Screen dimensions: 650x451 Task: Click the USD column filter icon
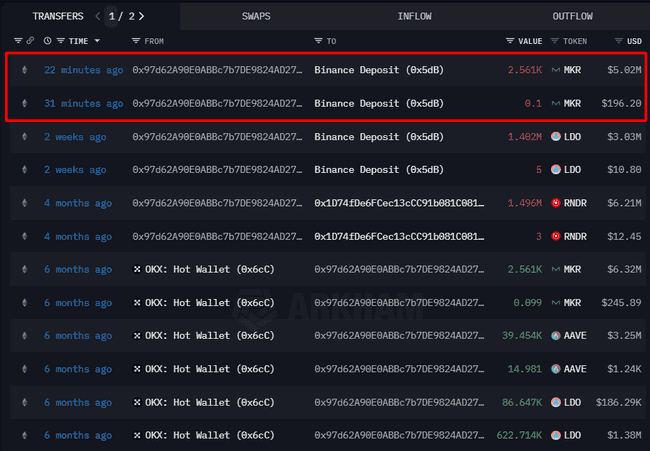[x=618, y=41]
